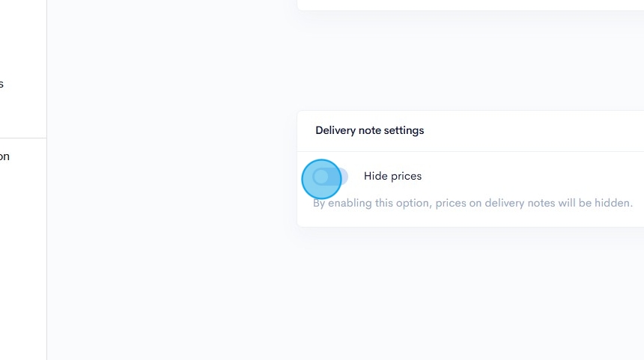Click the "Hide prices" label text
The image size is (644, 360).
click(x=392, y=176)
